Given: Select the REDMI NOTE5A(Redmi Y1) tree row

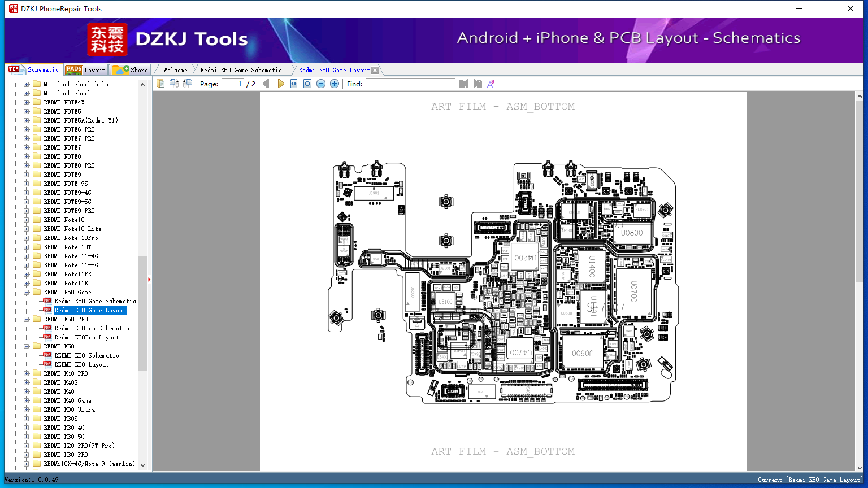Looking at the screenshot, I should [x=81, y=120].
